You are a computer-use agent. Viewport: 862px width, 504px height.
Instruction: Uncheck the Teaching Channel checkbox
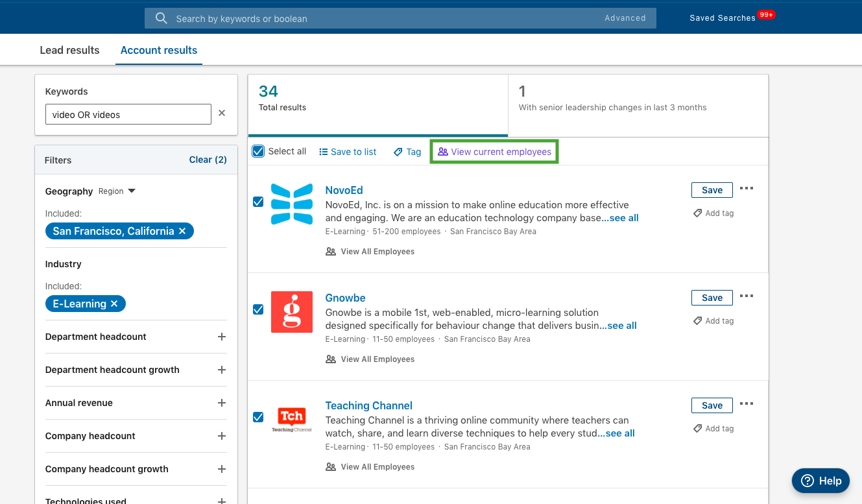(258, 417)
